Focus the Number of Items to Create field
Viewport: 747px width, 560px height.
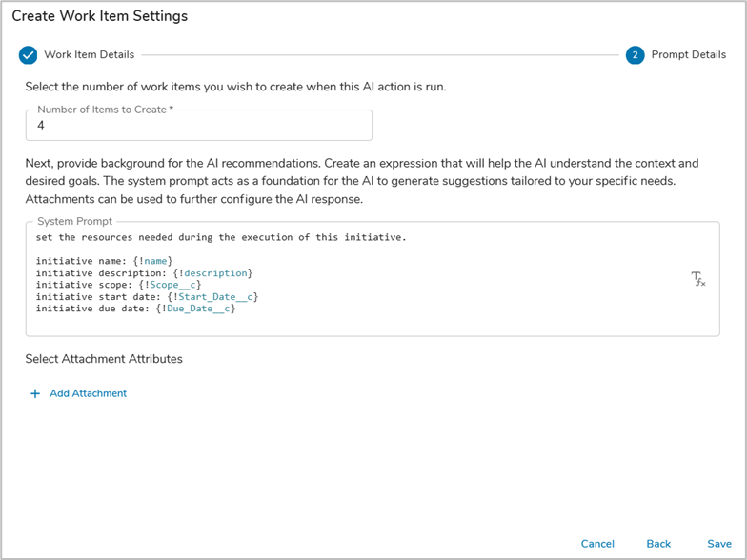point(198,126)
